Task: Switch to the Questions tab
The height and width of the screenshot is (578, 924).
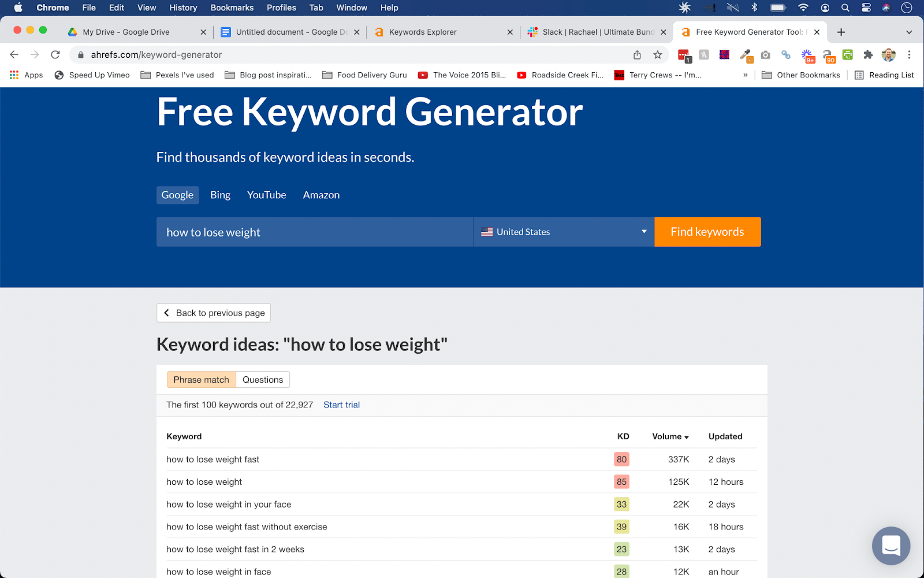Action: tap(263, 380)
